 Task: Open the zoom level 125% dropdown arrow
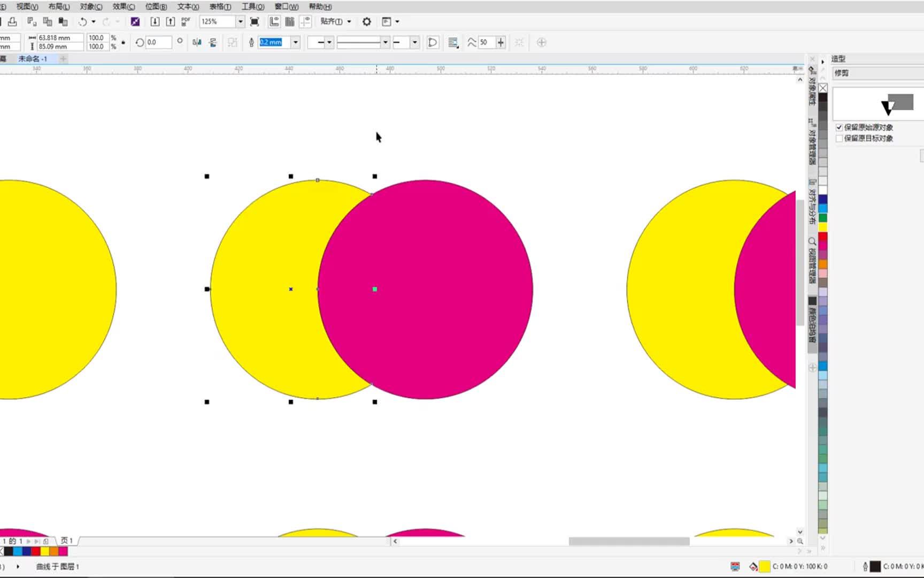[241, 21]
